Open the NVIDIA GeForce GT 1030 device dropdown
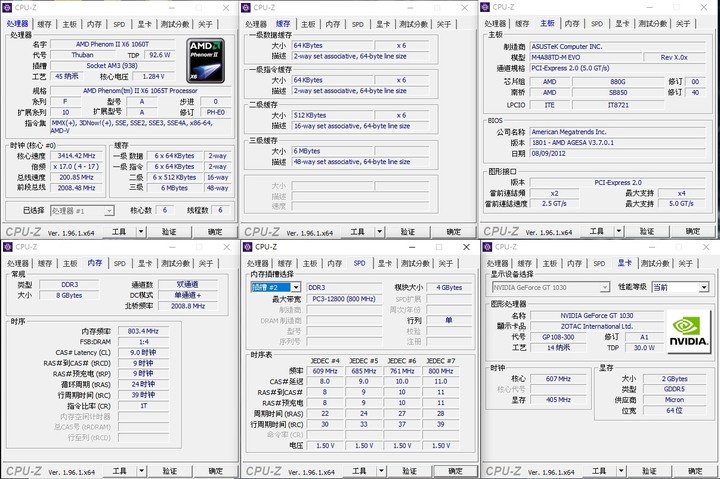The image size is (720, 479). pos(551,287)
